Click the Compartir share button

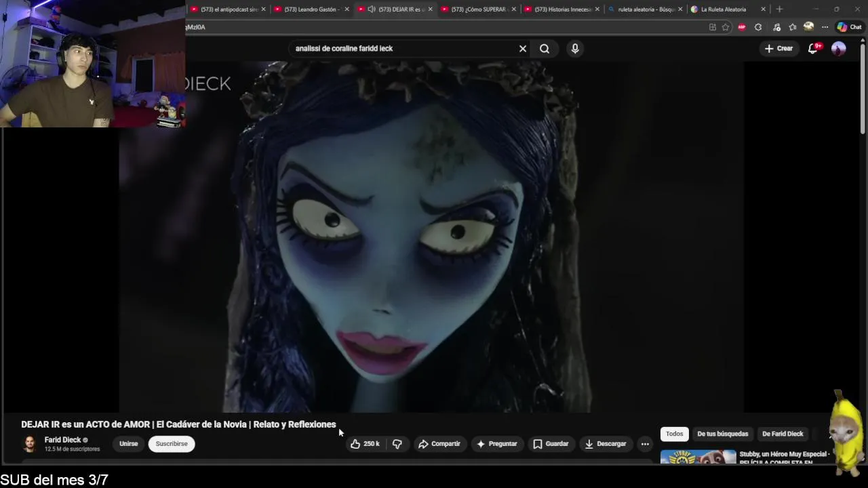tap(439, 444)
